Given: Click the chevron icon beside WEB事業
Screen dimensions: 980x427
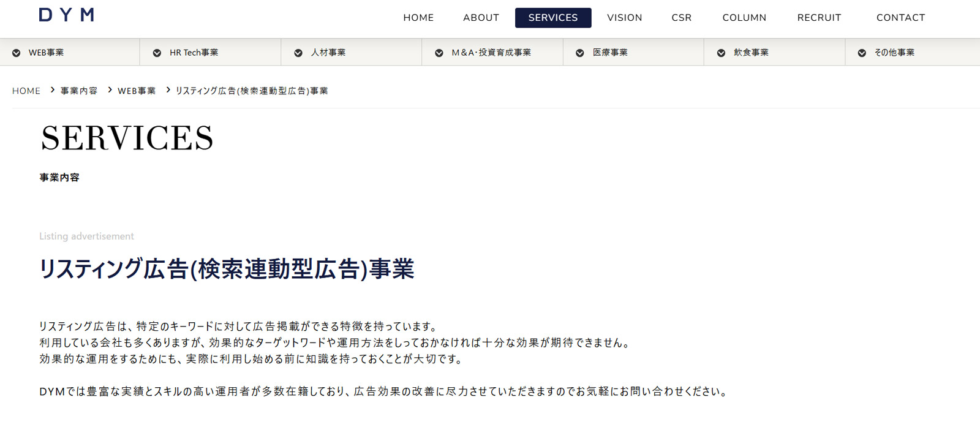Looking at the screenshot, I should click(x=17, y=53).
